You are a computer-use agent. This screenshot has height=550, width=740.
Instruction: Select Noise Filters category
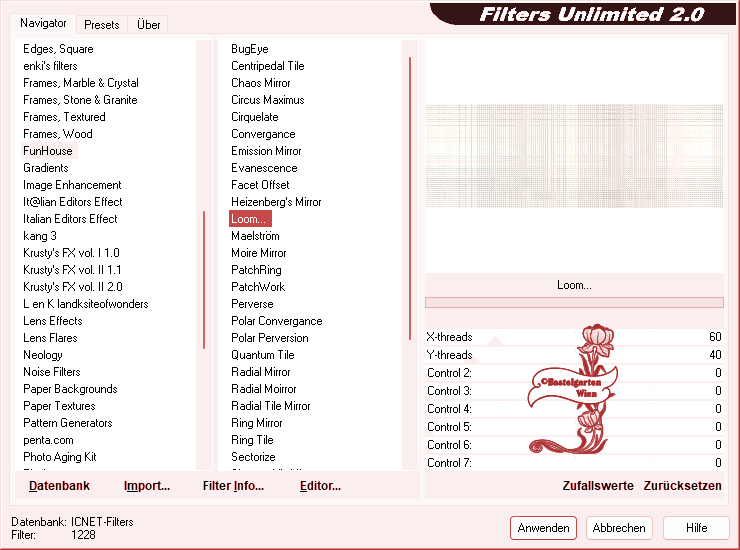tap(51, 372)
